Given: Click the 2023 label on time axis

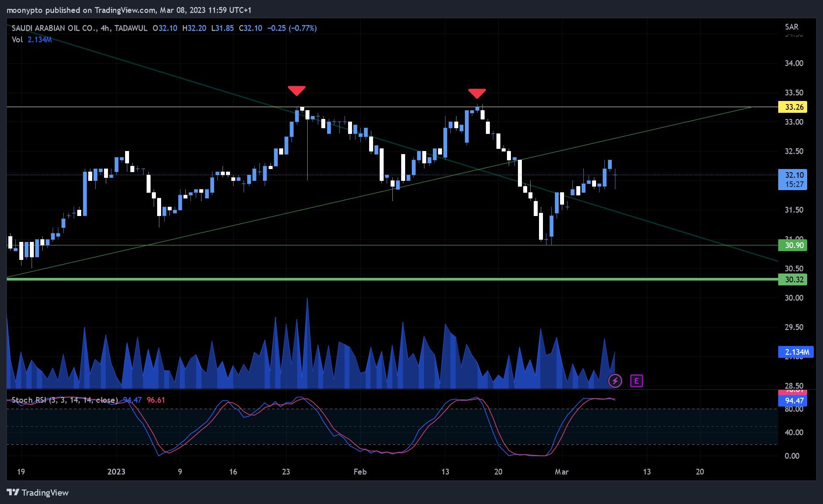Looking at the screenshot, I should point(116,472).
